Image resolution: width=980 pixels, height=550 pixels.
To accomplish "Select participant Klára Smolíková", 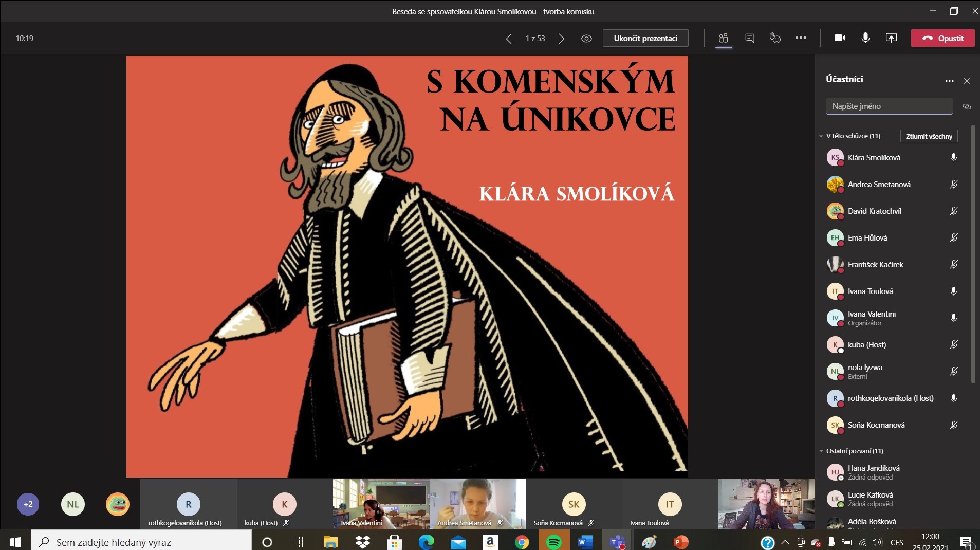I will coord(892,157).
